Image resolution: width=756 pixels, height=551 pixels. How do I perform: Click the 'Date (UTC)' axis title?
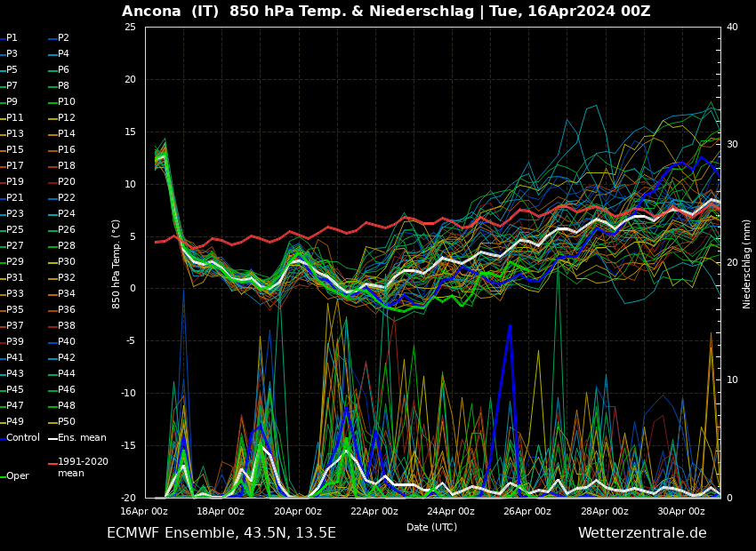click(431, 527)
